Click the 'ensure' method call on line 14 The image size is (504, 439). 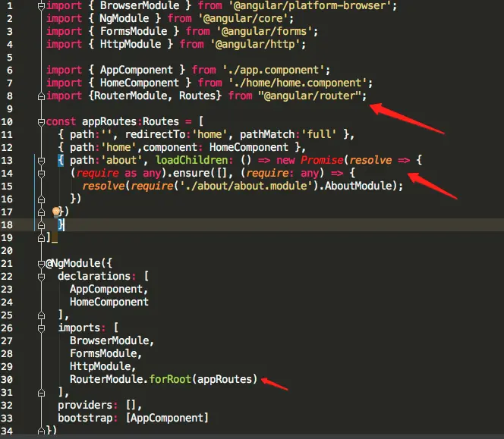pos(191,173)
